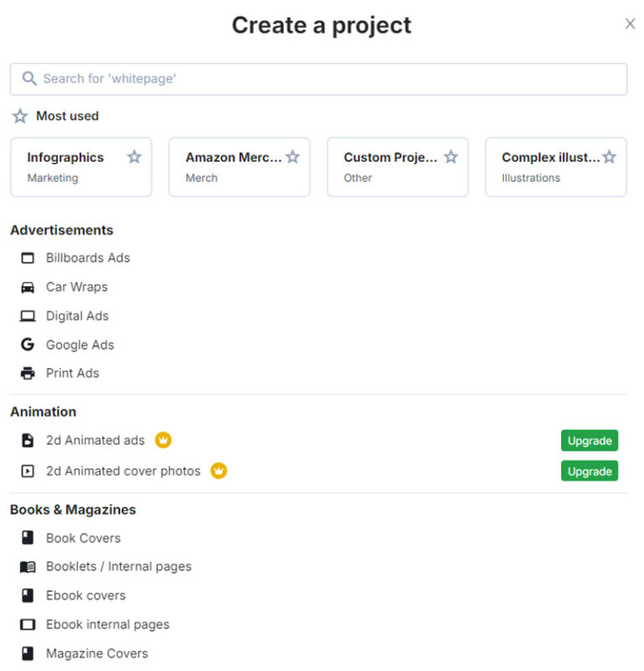The image size is (644, 671).
Task: Close the Create a project dialog
Action: (630, 24)
